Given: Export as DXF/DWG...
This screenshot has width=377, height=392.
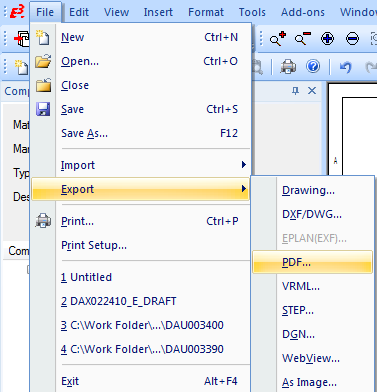Looking at the screenshot, I should coord(312,214).
